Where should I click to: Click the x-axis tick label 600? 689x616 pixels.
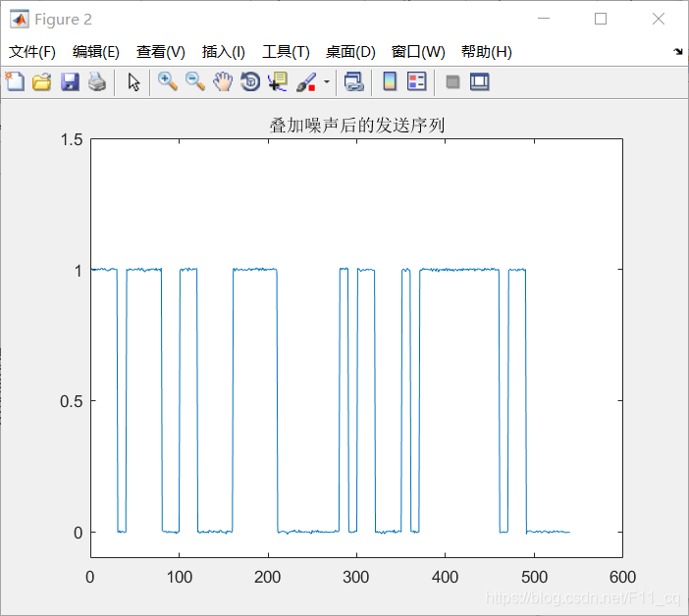(x=622, y=577)
